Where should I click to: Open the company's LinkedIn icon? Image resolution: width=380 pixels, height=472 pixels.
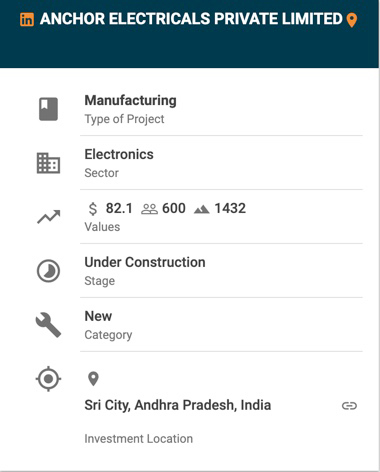pyautogui.click(x=27, y=19)
